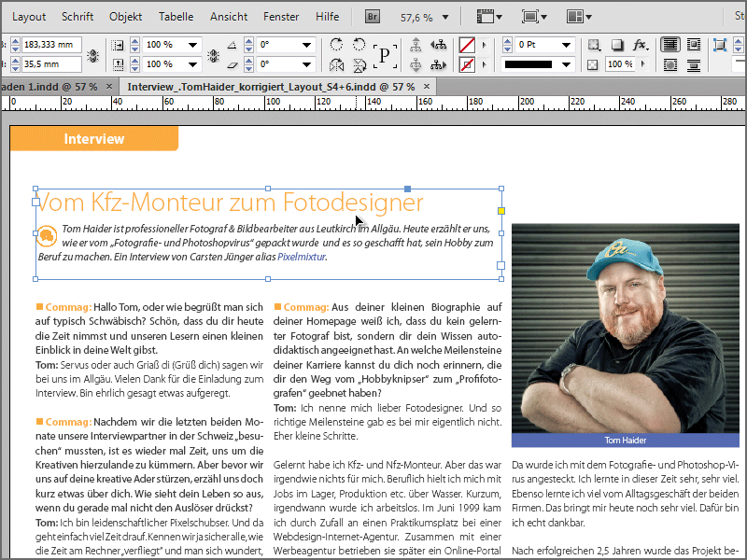This screenshot has height=560, width=747.
Task: Open the fx object effects menu
Action: (641, 45)
